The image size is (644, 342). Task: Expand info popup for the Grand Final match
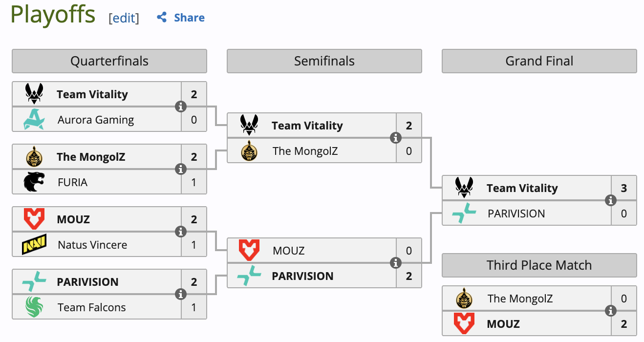tap(611, 201)
